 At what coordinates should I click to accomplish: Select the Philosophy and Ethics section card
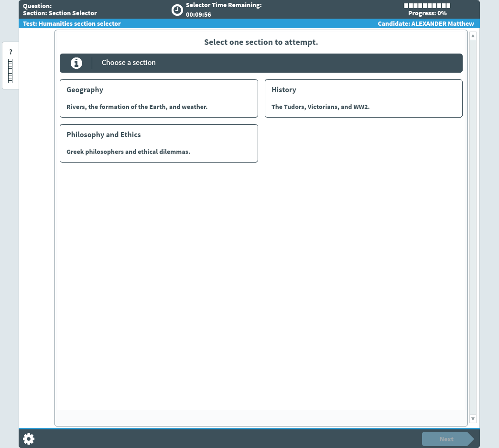pos(159,143)
